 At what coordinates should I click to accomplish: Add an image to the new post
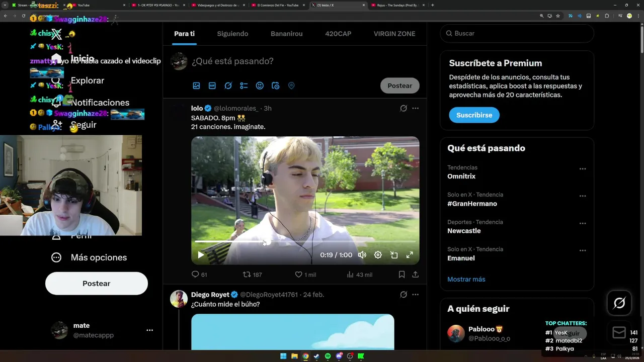pos(196,85)
